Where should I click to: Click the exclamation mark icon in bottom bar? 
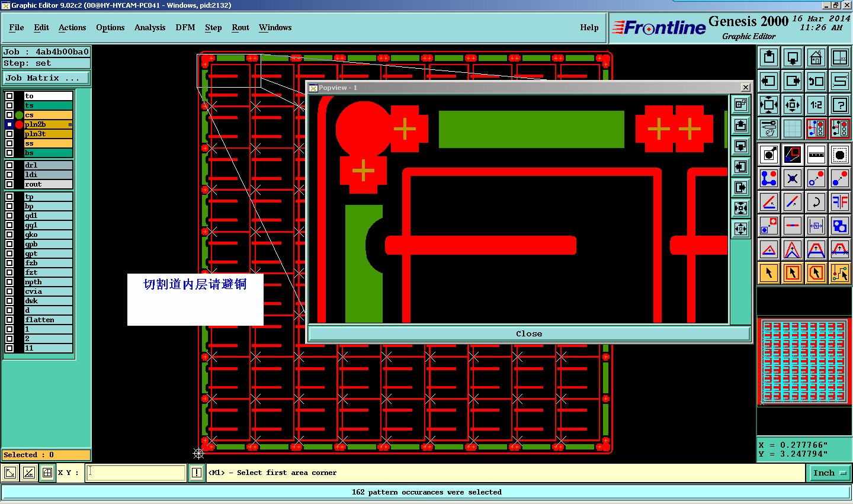click(x=197, y=473)
